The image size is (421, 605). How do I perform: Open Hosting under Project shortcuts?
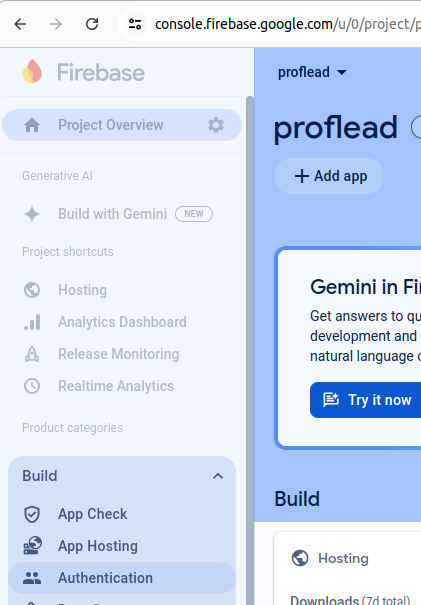122,290
